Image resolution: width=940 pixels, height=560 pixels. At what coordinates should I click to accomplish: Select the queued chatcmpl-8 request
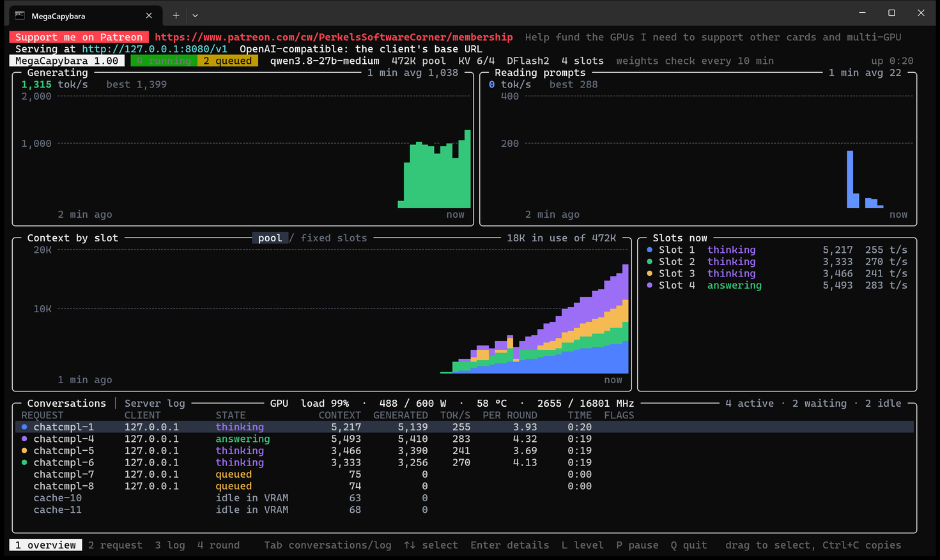[x=465, y=487]
